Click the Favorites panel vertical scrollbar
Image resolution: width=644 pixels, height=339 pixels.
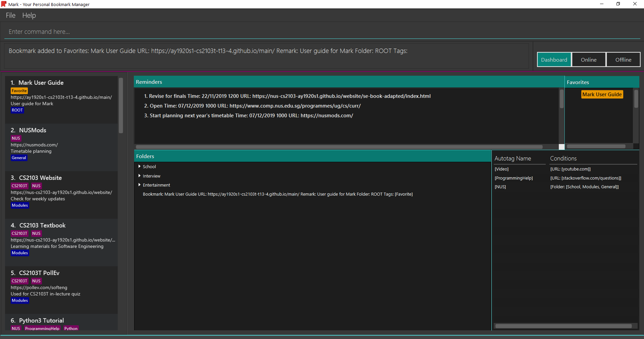point(636,99)
